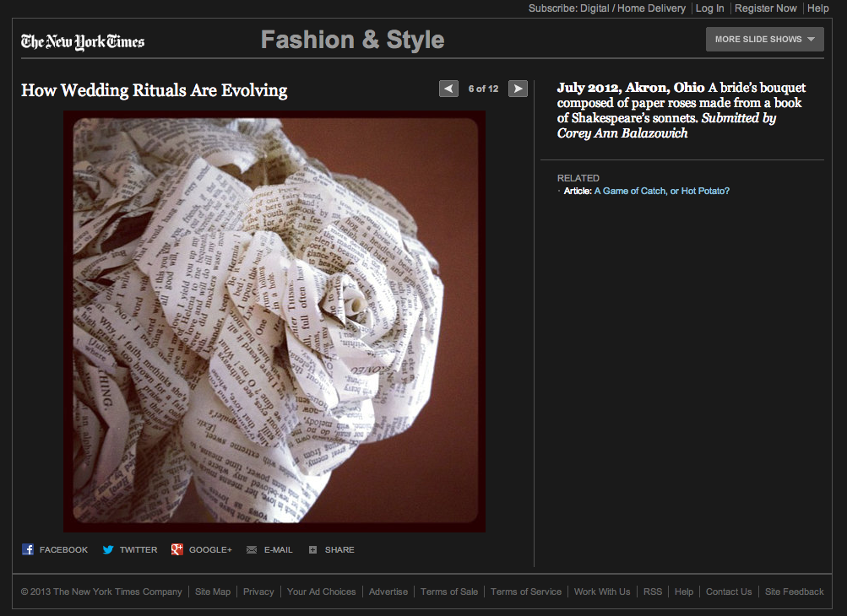This screenshot has width=847, height=616.
Task: Click the paper rose bouquet photo
Action: [274, 320]
